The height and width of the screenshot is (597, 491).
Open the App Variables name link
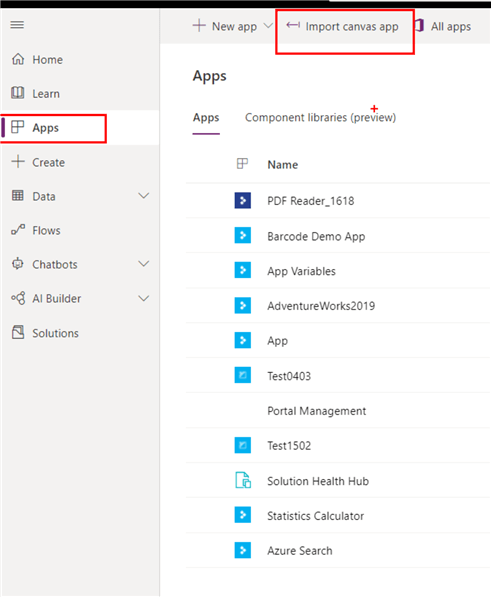pyautogui.click(x=301, y=271)
